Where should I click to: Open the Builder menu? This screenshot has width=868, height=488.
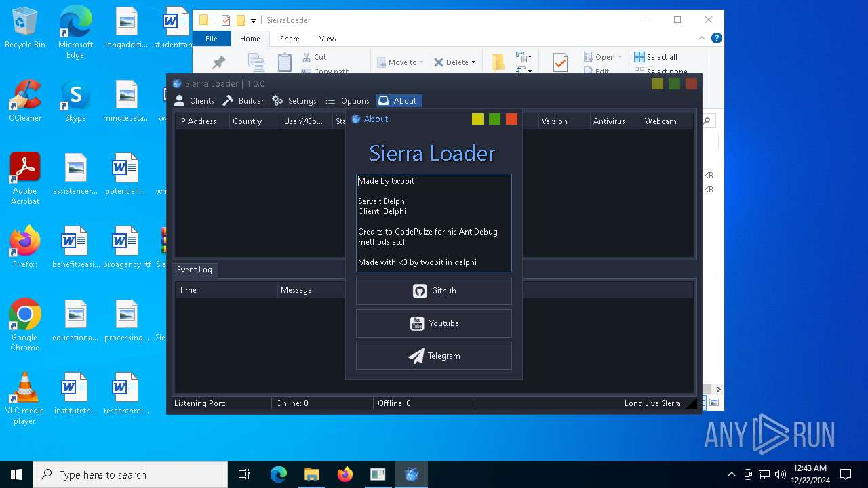click(243, 101)
